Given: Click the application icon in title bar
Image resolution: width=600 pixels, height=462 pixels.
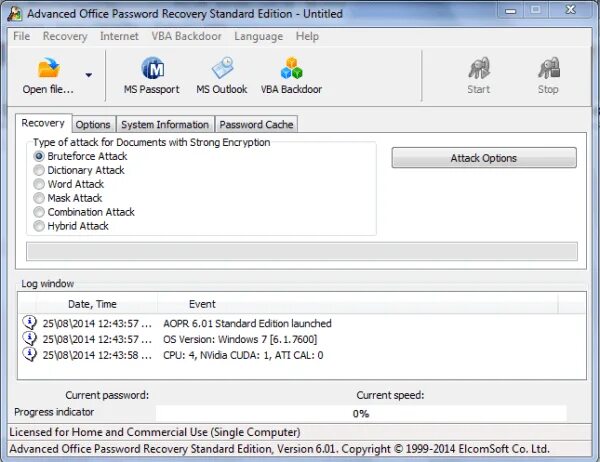Looking at the screenshot, I should click(15, 14).
